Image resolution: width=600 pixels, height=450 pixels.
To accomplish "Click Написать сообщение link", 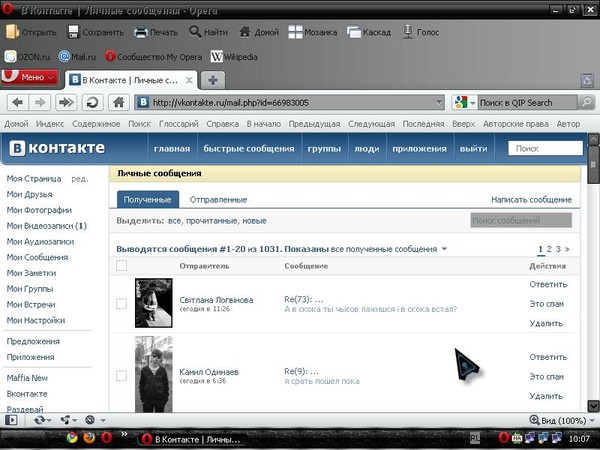I will (x=532, y=200).
